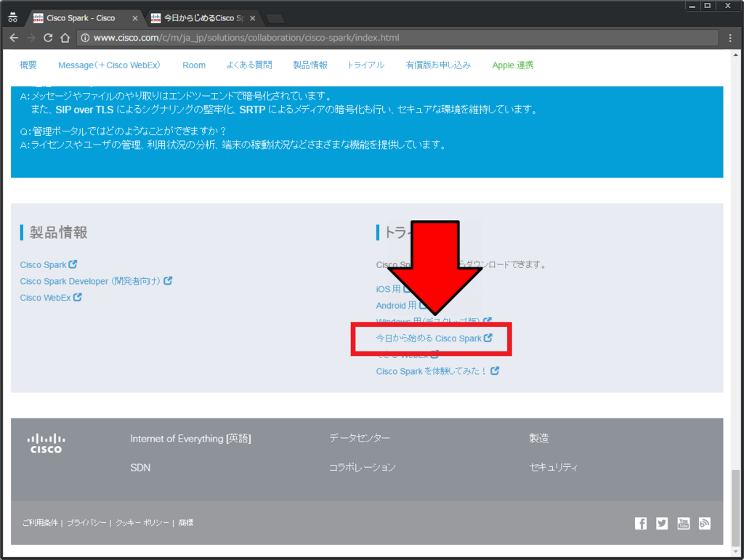Open the iOS 用 download link
This screenshot has height=560, width=744.
389,289
